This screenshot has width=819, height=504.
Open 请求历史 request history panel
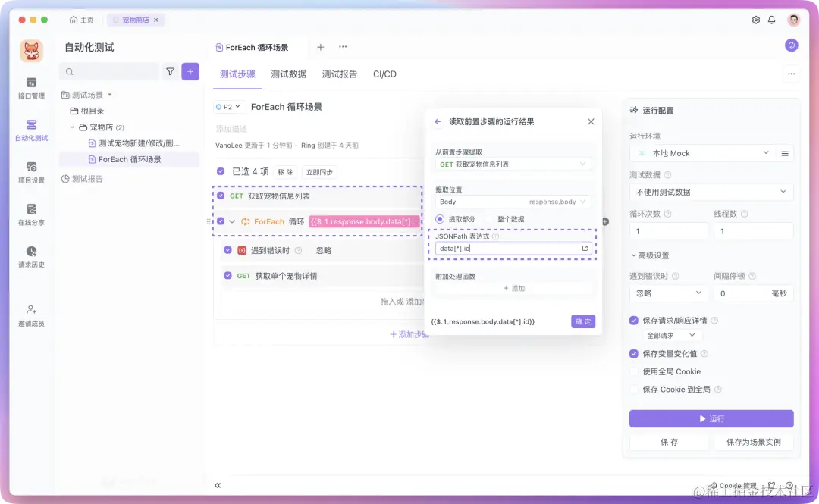coord(30,255)
